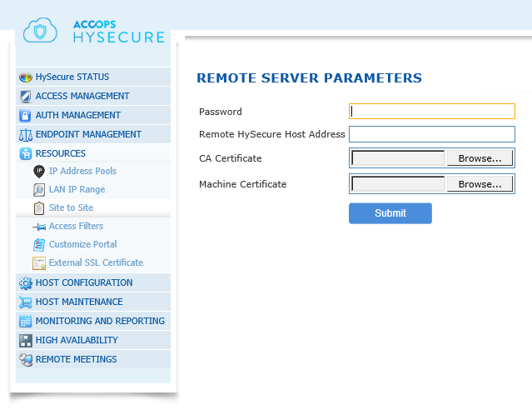The image size is (532, 415).
Task: Click the Password label
Action: coord(221,112)
